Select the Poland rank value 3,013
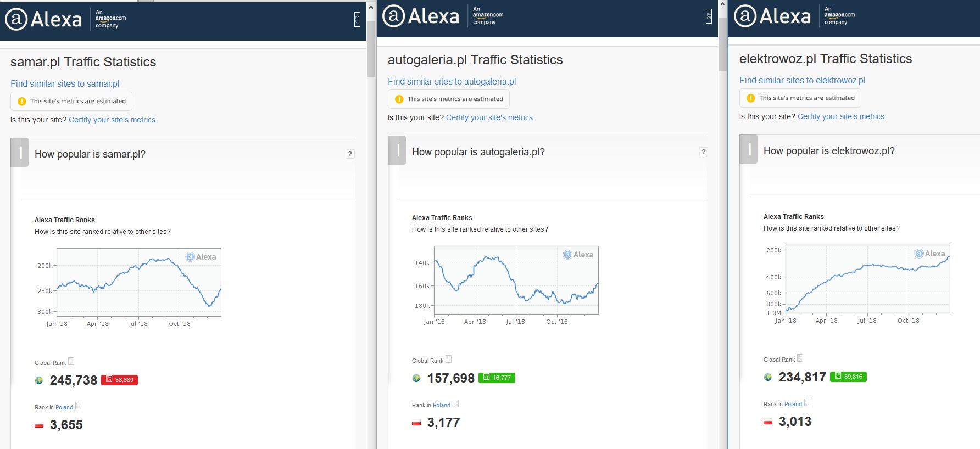This screenshot has width=980, height=449. (x=795, y=422)
